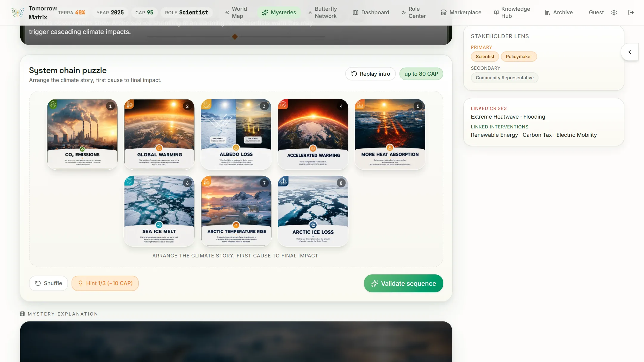Select the Global Warming card
Screen dimensions: 644x362
159,134
